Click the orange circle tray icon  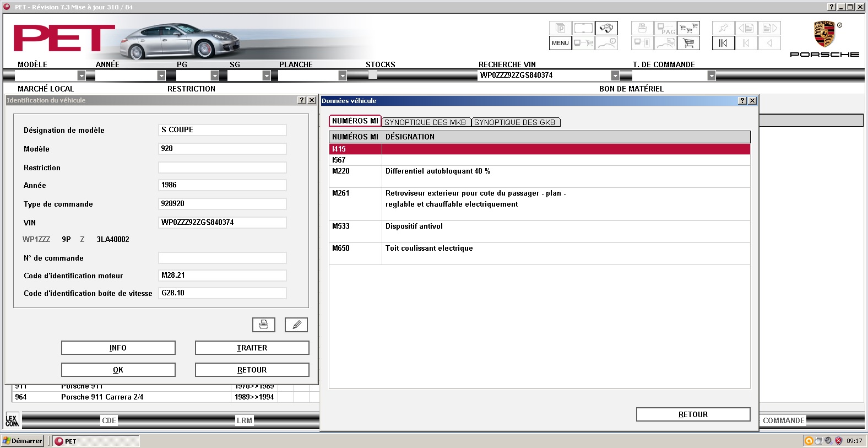(809, 441)
